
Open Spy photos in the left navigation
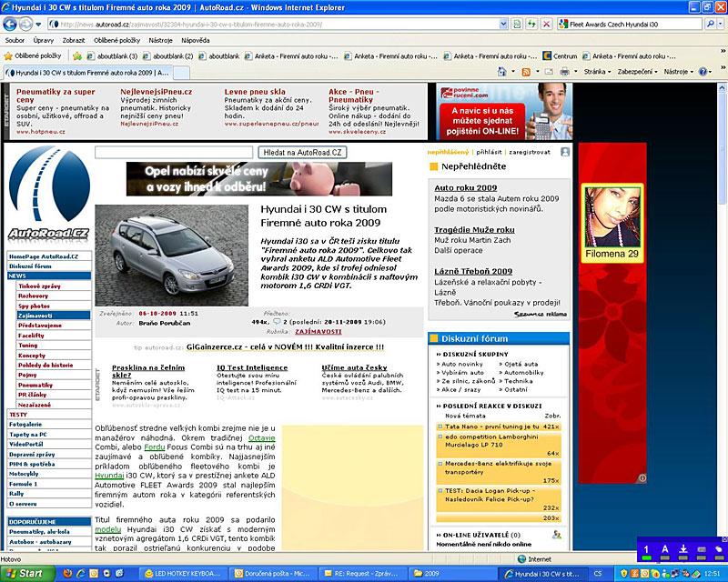click(x=34, y=306)
